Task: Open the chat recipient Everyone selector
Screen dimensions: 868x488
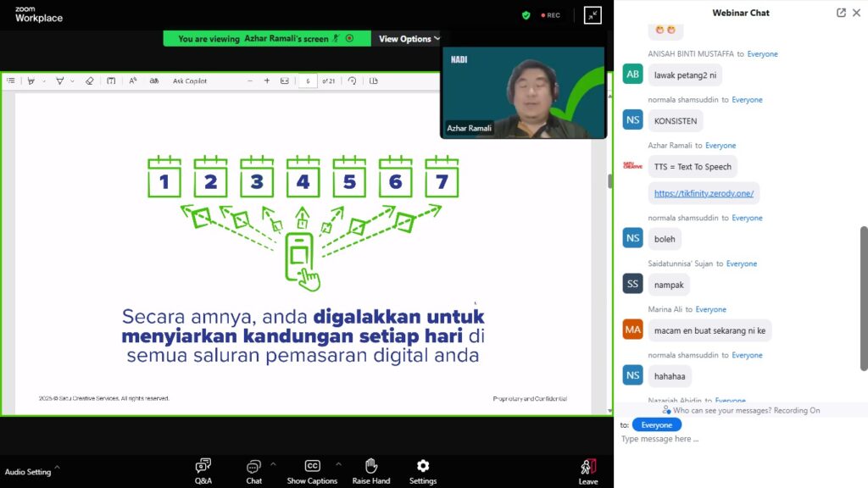Action: pyautogui.click(x=656, y=424)
